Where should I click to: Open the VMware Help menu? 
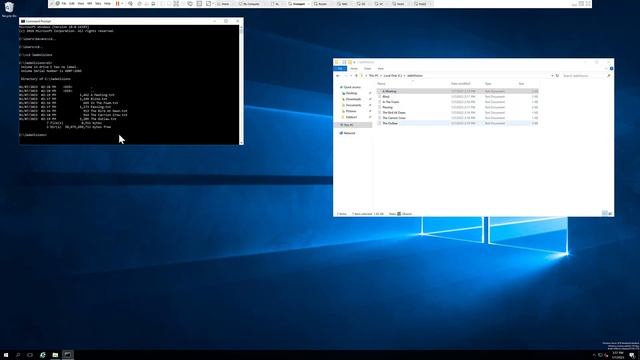107,4
